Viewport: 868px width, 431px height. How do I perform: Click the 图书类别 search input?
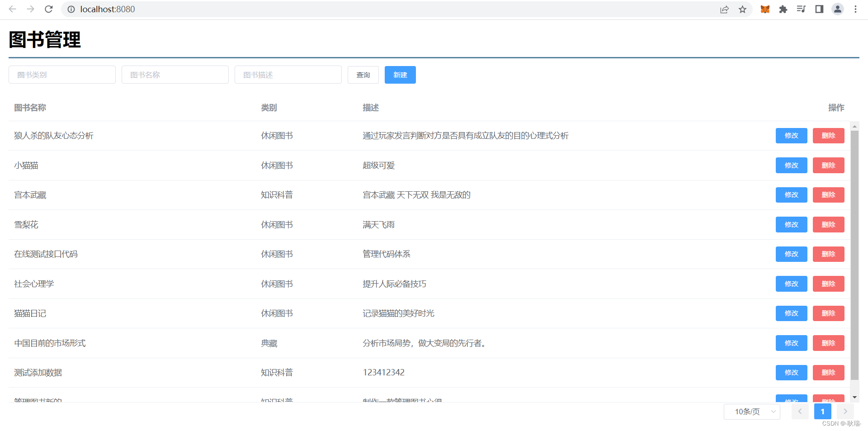[62, 75]
